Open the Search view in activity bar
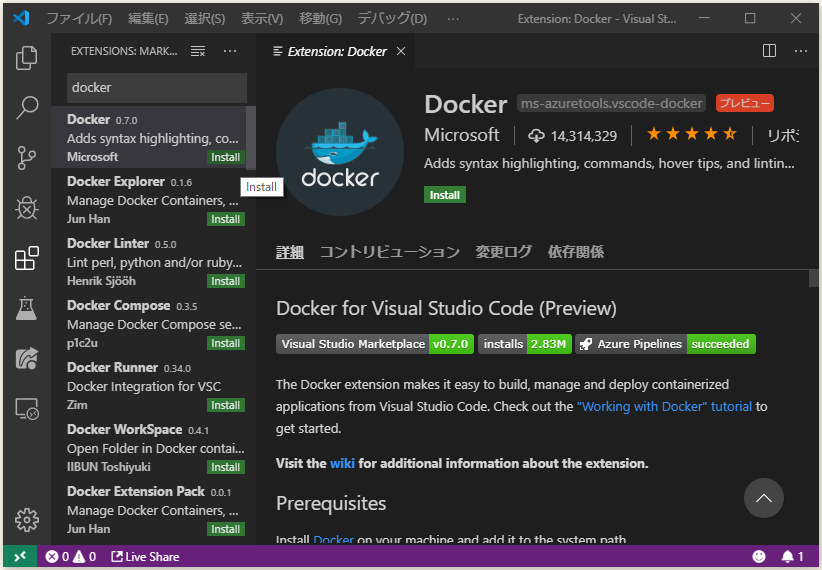Screen dimensions: 822x570 26,107
